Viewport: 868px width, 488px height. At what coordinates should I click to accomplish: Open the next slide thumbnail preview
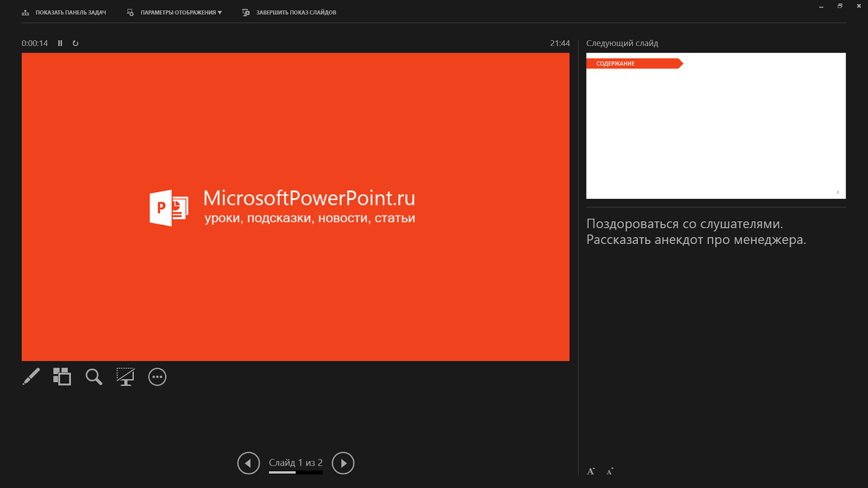pos(716,126)
